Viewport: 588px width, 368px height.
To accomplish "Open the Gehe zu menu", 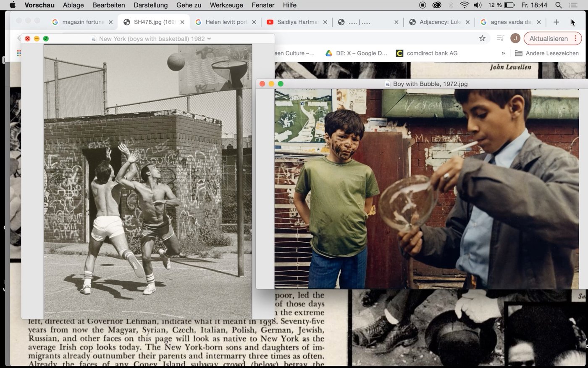I will pyautogui.click(x=189, y=5).
